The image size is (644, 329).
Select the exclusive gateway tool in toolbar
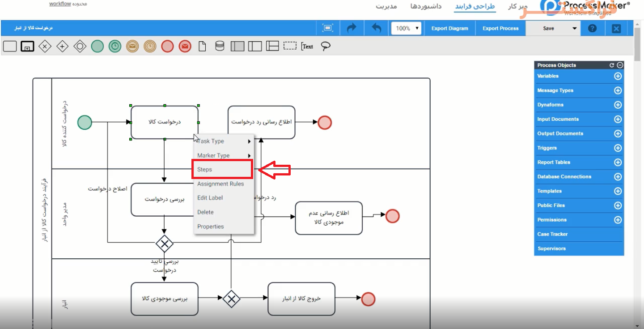[44, 46]
